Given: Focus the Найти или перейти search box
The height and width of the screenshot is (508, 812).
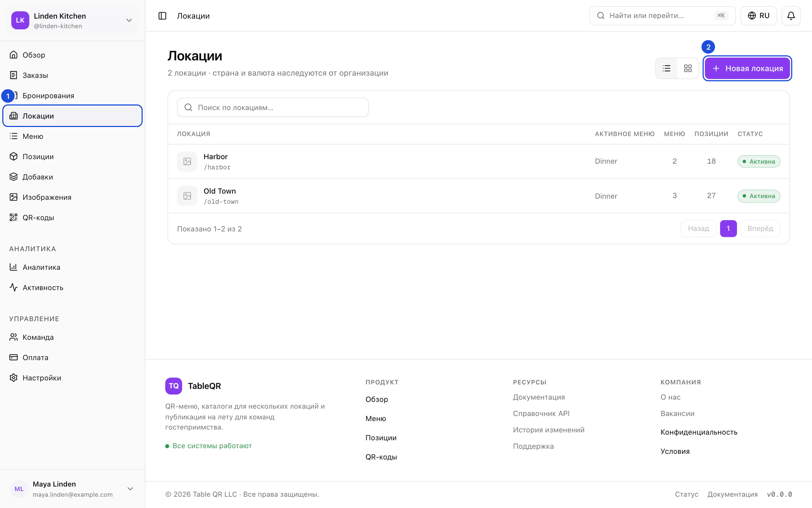Looking at the screenshot, I should pyautogui.click(x=662, y=16).
